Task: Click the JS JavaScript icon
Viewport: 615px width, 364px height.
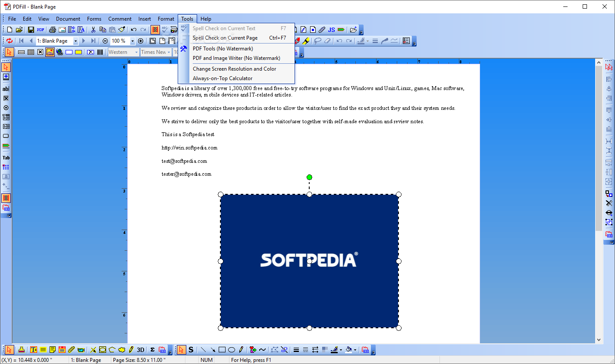Action: click(x=331, y=30)
